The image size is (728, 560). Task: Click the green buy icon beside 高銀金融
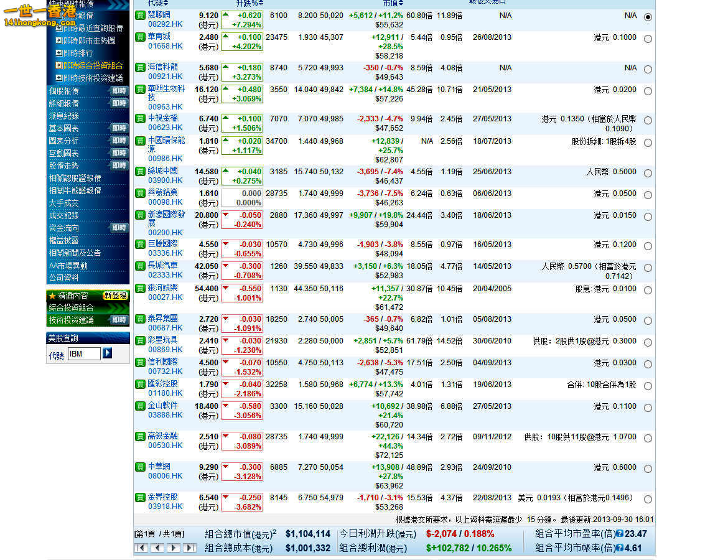140,436
